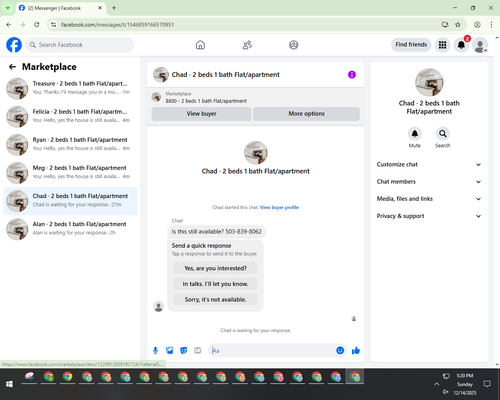The height and width of the screenshot is (400, 500).
Task: Bookmark this page with star icon
Action: [458, 25]
